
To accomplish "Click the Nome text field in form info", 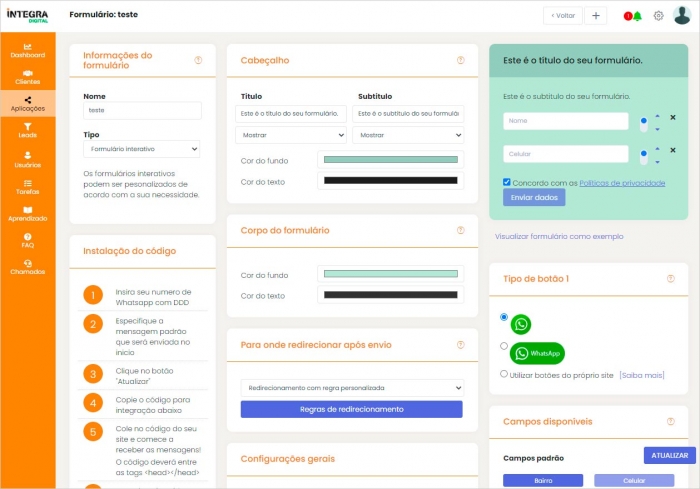I will tap(141, 111).
